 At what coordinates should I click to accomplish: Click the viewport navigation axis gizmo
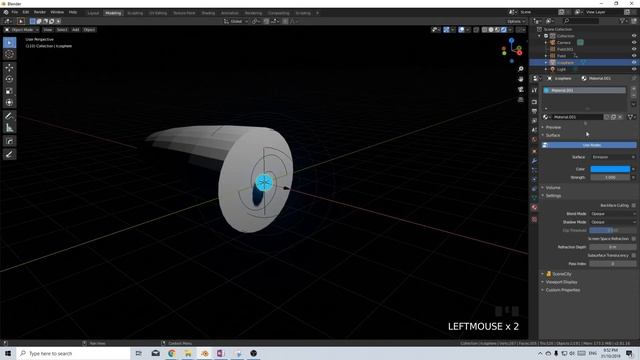pyautogui.click(x=511, y=50)
